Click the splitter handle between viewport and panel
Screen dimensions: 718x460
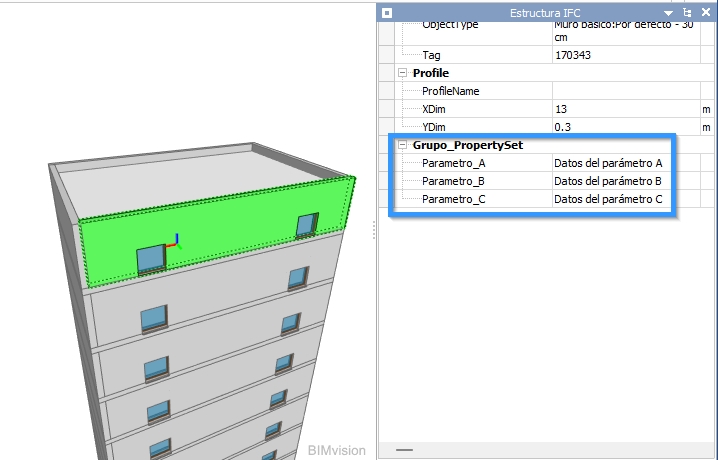tap(374, 230)
